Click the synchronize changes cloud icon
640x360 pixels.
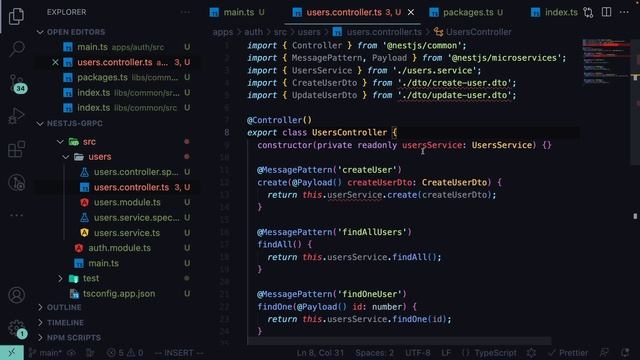(71, 353)
